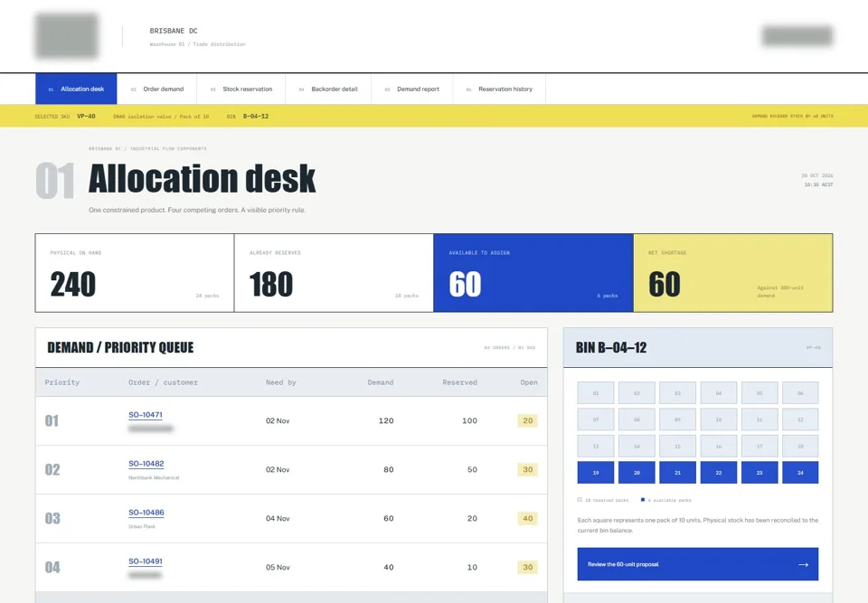The height and width of the screenshot is (603, 868).
Task: Click the 05 Nov need-by date
Action: point(278,567)
